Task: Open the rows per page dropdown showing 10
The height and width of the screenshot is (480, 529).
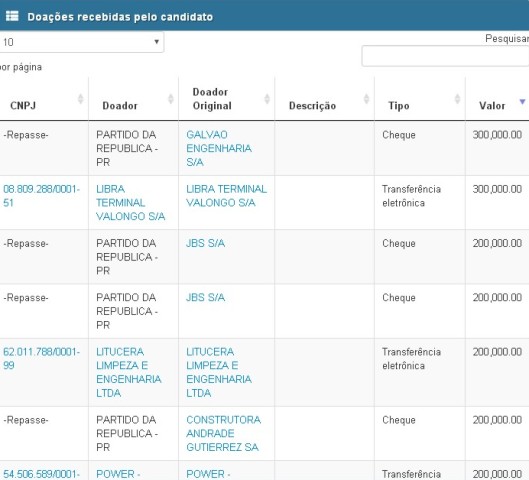Action: [82, 42]
